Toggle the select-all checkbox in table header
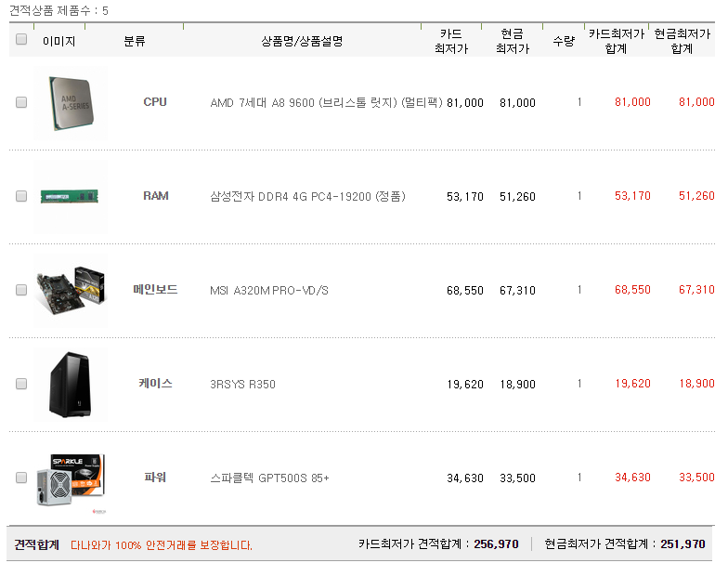 [x=21, y=39]
